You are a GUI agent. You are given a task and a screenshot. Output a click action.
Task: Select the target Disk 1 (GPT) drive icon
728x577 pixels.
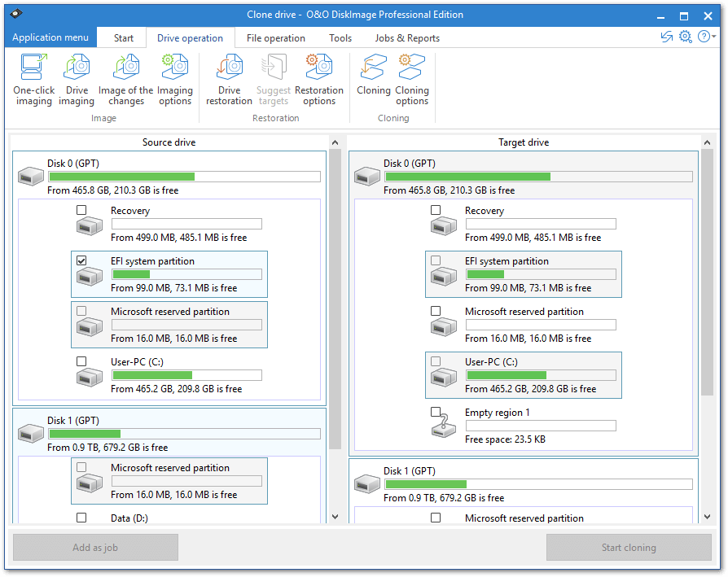[366, 484]
